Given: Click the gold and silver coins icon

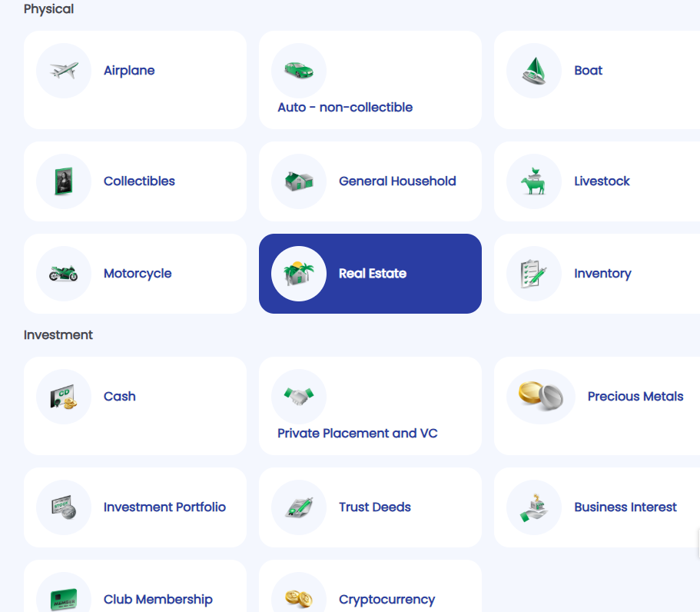Looking at the screenshot, I should tap(541, 396).
